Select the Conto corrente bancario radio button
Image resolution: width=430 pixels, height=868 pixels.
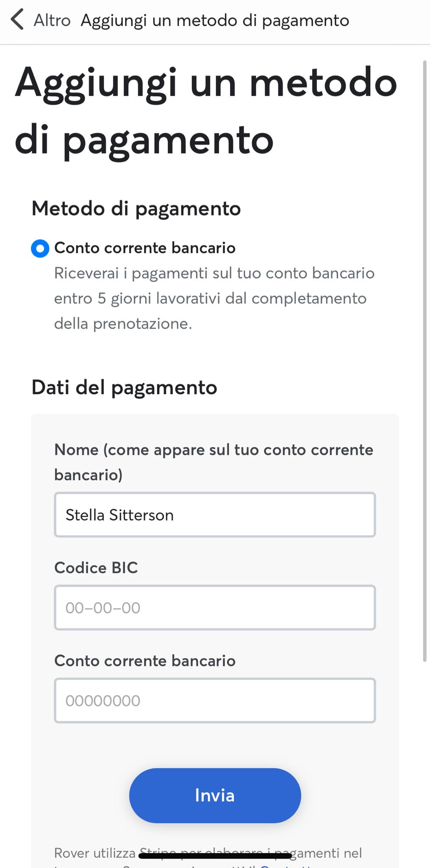click(40, 248)
